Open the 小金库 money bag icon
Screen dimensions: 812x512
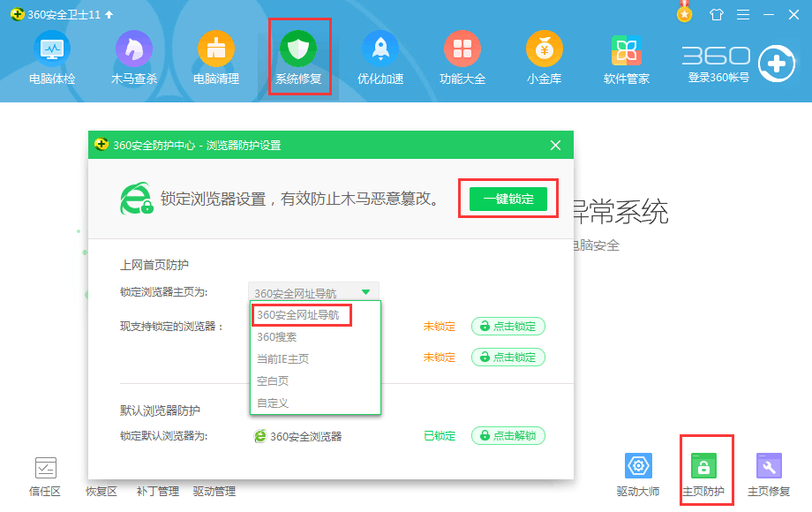[x=545, y=49]
